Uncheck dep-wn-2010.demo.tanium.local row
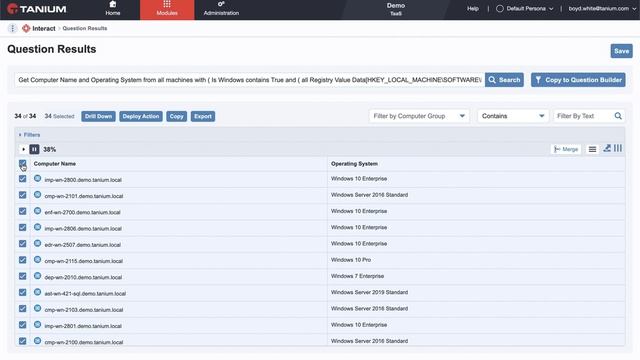The image size is (640, 360). (22, 276)
